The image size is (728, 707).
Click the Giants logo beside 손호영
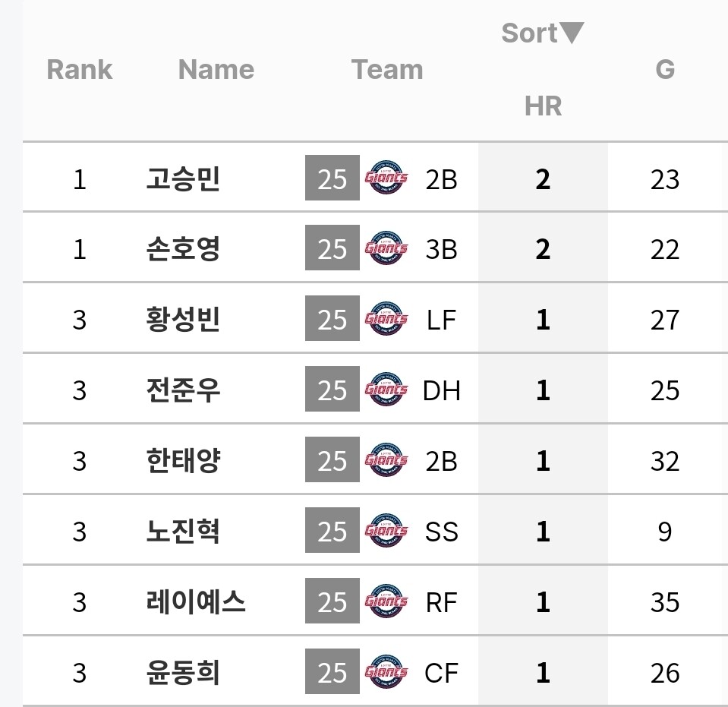(386, 249)
